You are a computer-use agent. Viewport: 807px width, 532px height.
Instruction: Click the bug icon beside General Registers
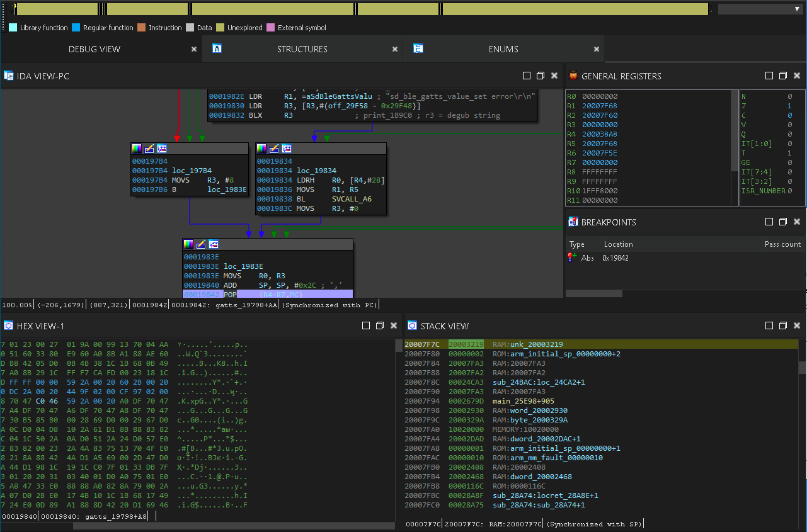pos(573,76)
